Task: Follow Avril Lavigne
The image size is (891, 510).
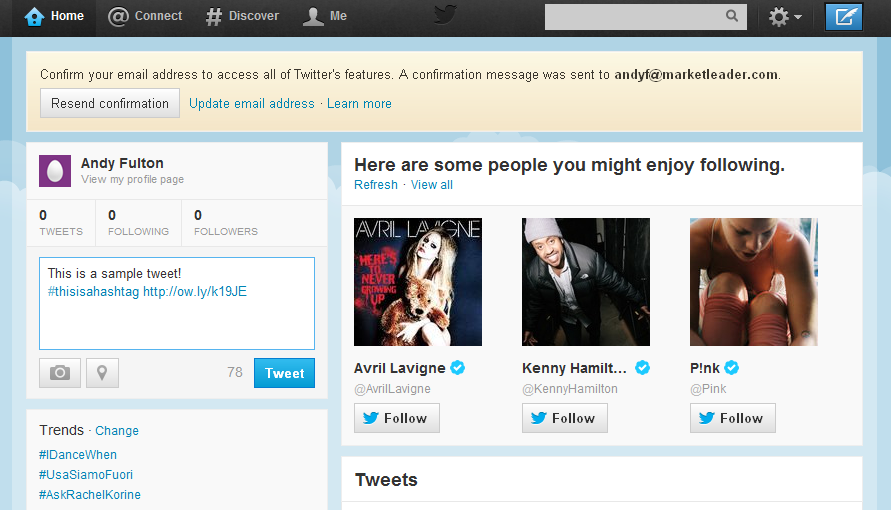Action: pyautogui.click(x=397, y=418)
